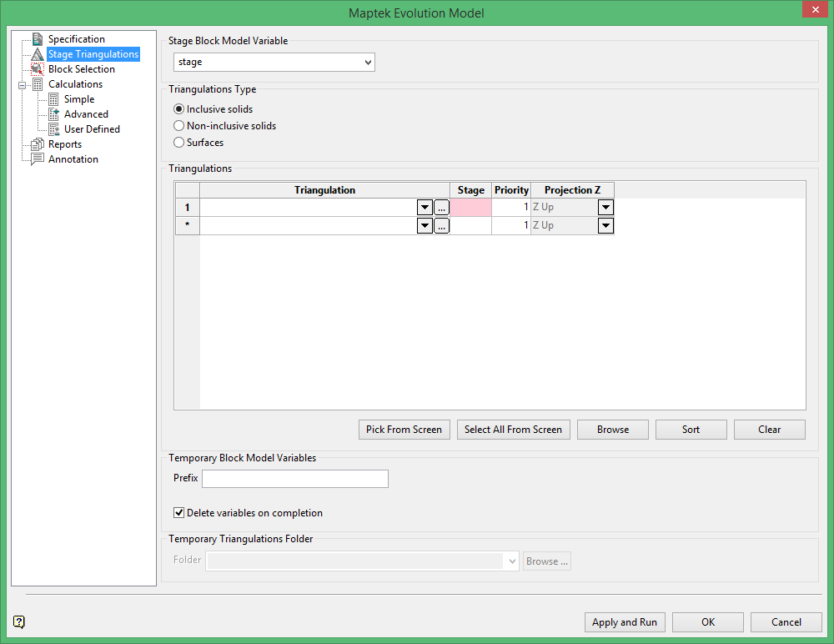
Task: Click the help question-mark icon
Action: (18, 622)
